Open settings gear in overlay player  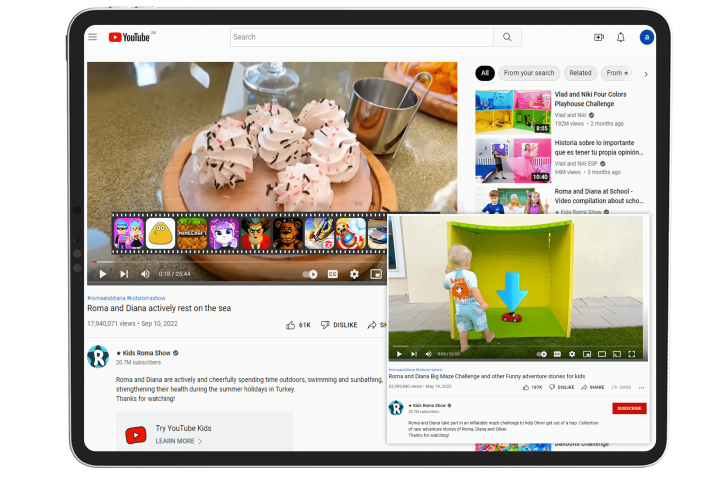pyautogui.click(x=572, y=354)
